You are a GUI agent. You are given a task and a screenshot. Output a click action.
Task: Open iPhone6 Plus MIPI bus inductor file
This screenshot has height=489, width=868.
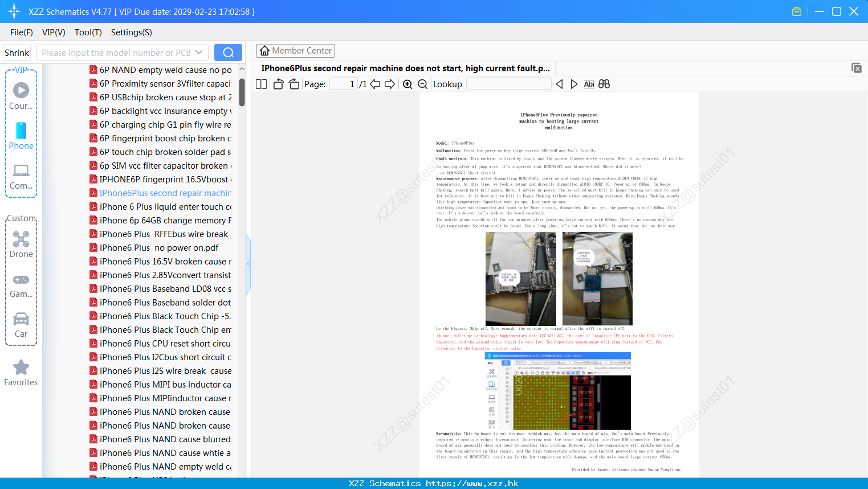[161, 385]
